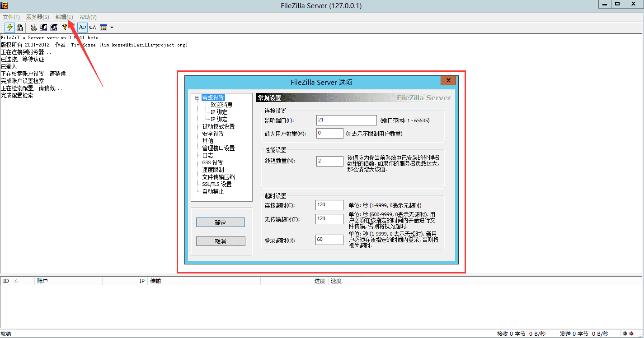
Task: Click the gray receive indicator LED in status bar
Action: coord(625,334)
